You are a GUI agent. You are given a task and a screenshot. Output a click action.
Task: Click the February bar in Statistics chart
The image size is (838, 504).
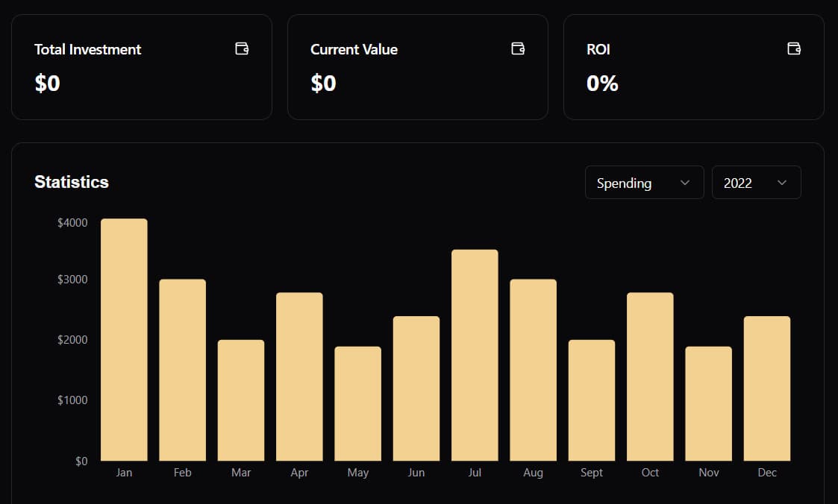[182, 371]
